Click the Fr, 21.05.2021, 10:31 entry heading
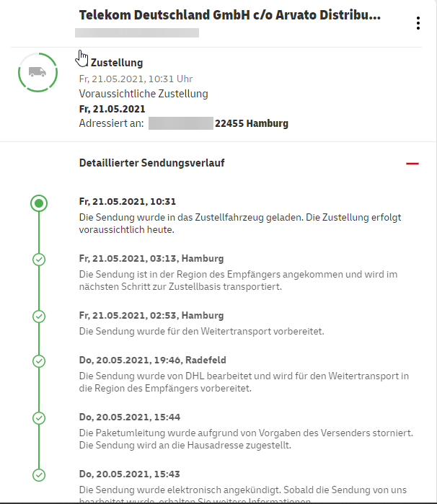The width and height of the screenshot is (437, 504). coord(128,202)
